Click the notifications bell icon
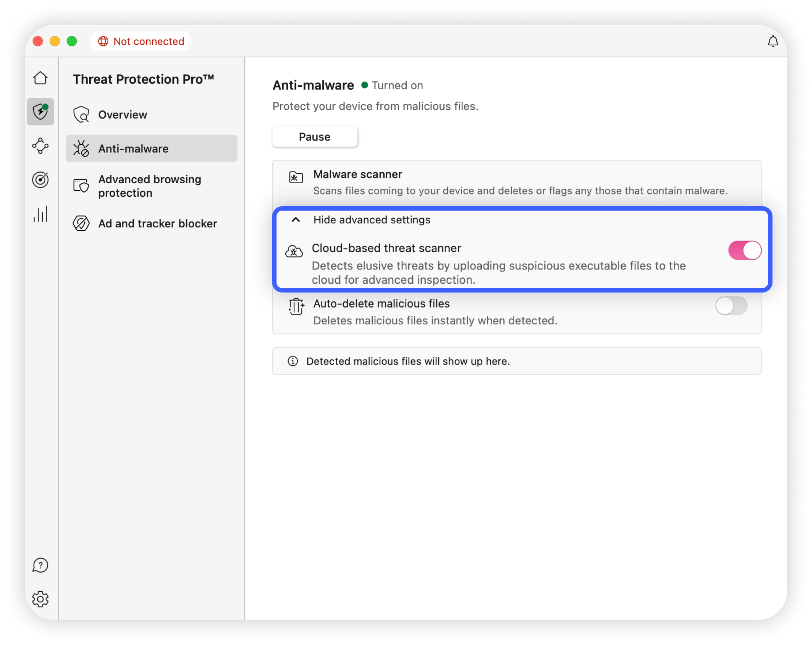The height and width of the screenshot is (645, 812). coord(772,41)
